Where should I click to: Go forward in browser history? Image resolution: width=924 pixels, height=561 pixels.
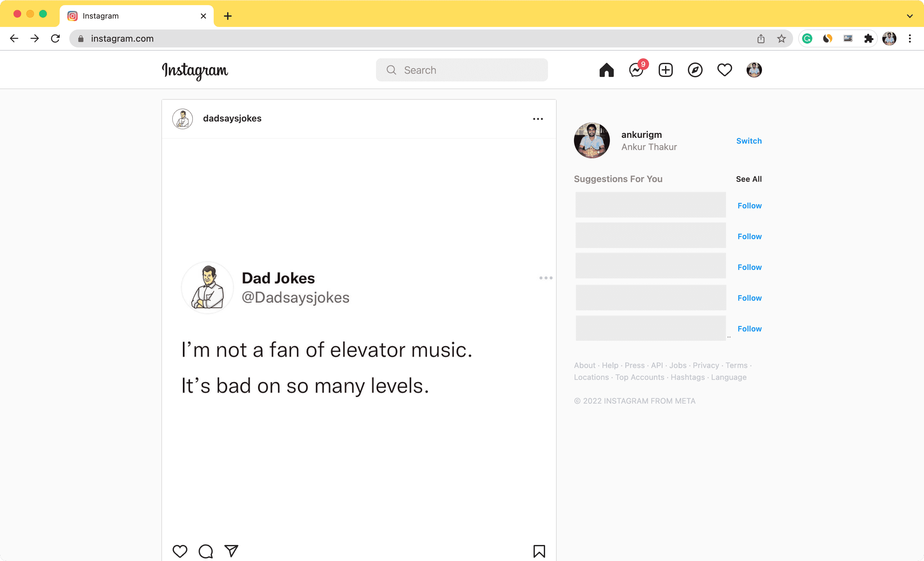[35, 38]
